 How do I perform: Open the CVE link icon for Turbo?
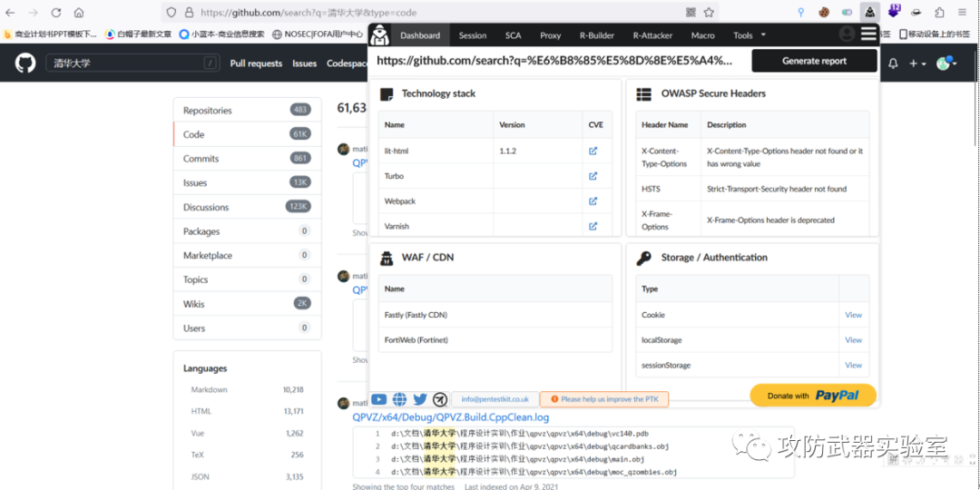(593, 176)
